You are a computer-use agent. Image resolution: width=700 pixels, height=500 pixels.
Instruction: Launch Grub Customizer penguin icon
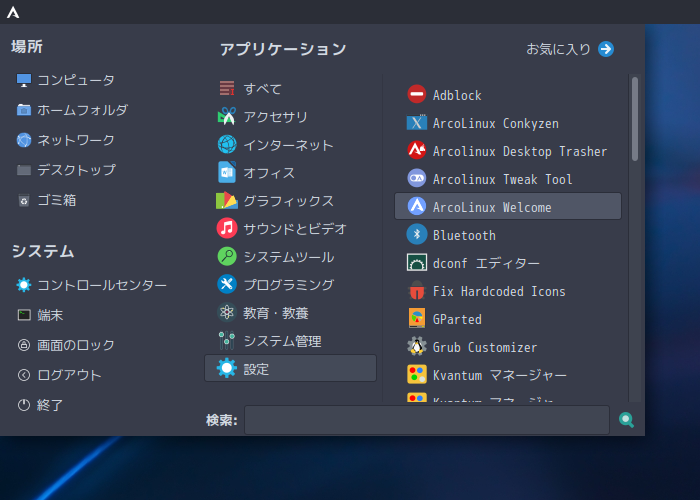point(417,346)
